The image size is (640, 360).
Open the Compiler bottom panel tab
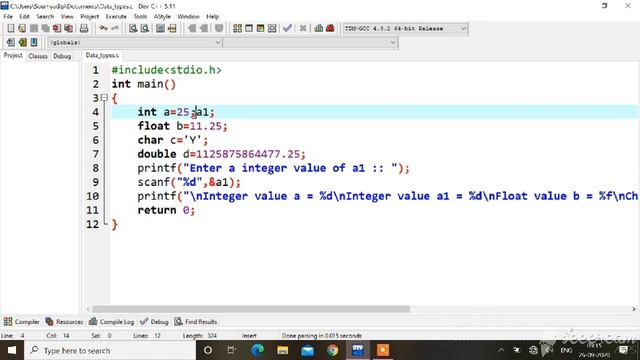pos(22,322)
